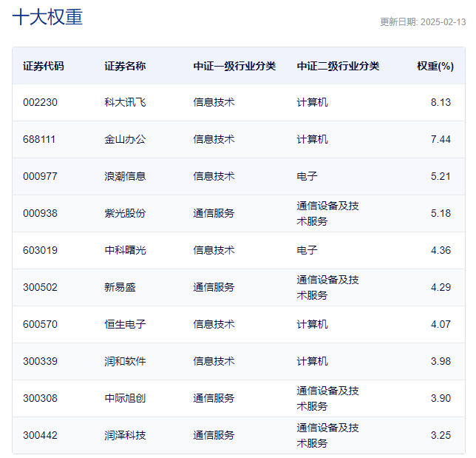Viewport: 476px width, 458px height.
Task: Select security code 603019
Action: [x=40, y=250]
